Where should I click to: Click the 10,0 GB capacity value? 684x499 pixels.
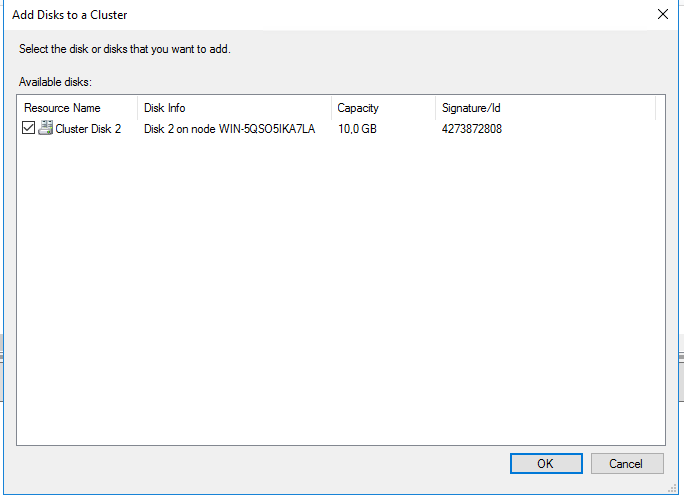357,128
